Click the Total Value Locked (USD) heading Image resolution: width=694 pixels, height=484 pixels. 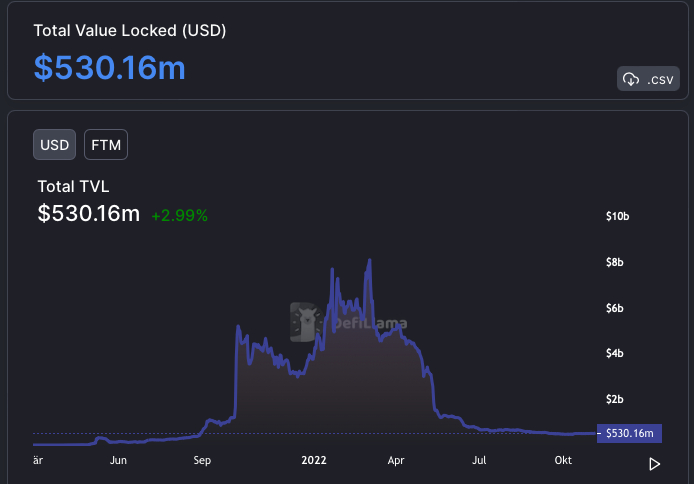pyautogui.click(x=130, y=30)
